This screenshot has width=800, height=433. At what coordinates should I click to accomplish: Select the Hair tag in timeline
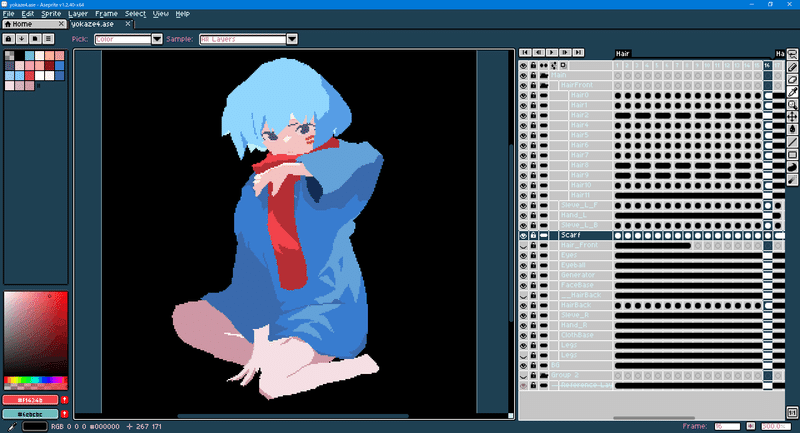[622, 54]
